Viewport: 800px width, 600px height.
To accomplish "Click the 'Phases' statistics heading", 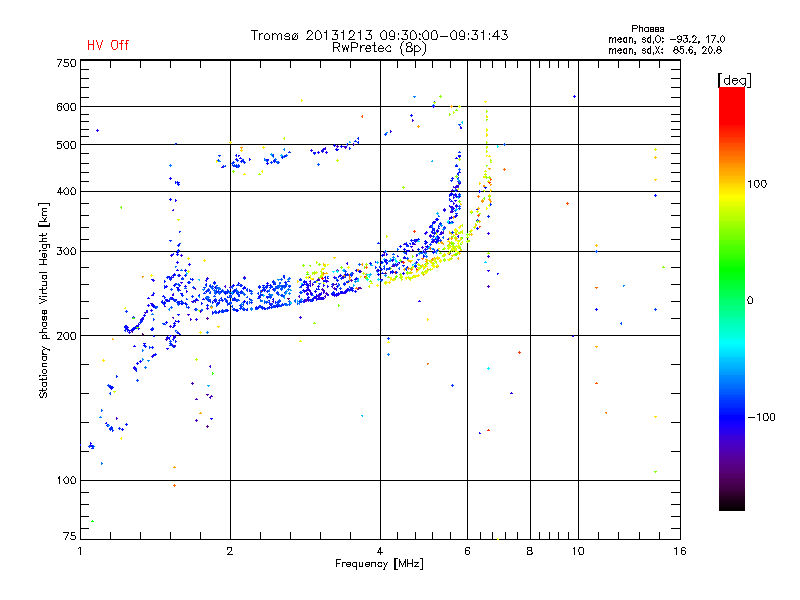I will coord(647,29).
